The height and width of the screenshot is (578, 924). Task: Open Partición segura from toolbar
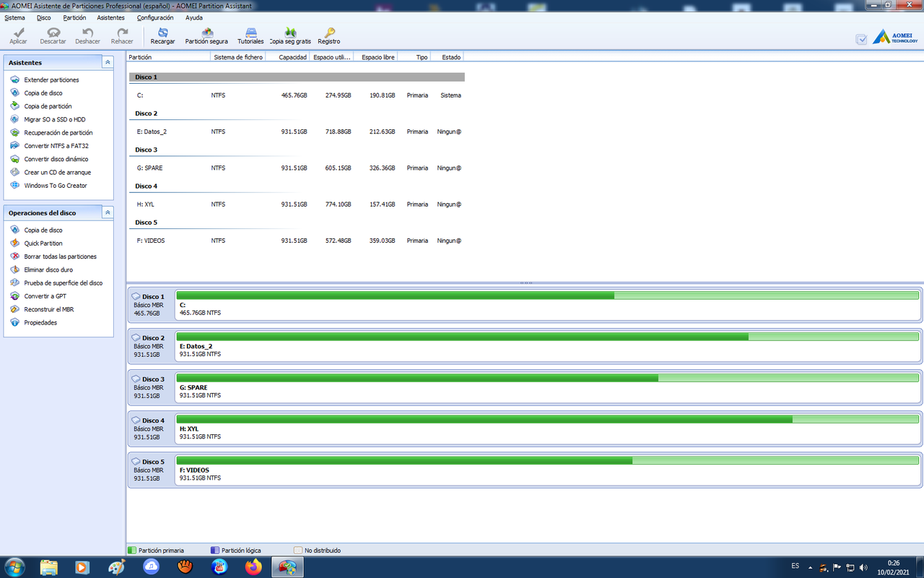206,36
